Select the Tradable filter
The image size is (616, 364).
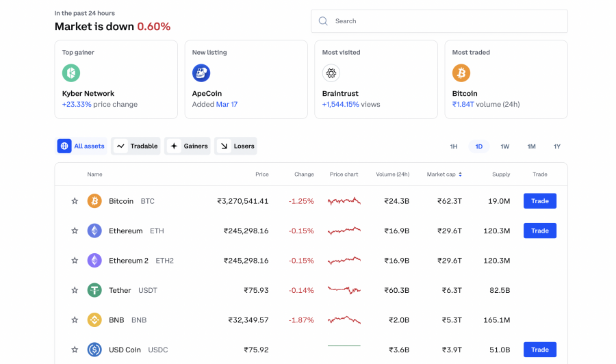(x=136, y=146)
